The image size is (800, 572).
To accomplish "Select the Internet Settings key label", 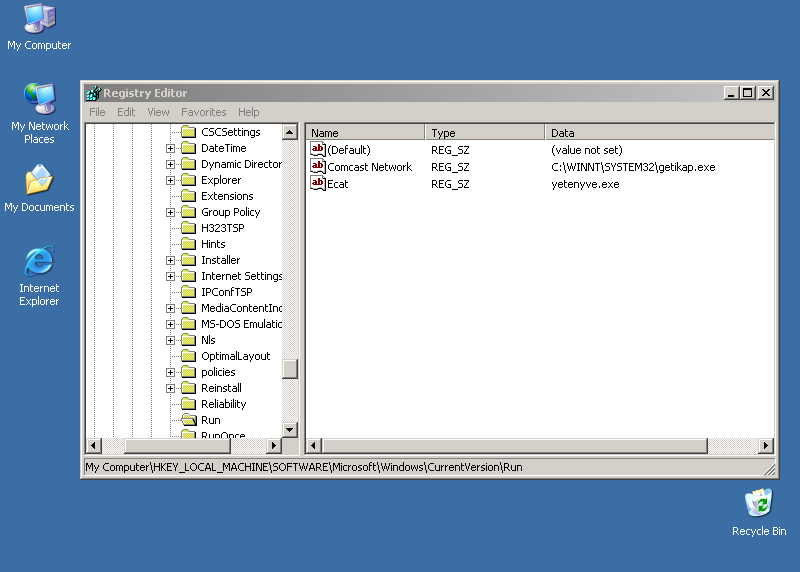I will [241, 276].
